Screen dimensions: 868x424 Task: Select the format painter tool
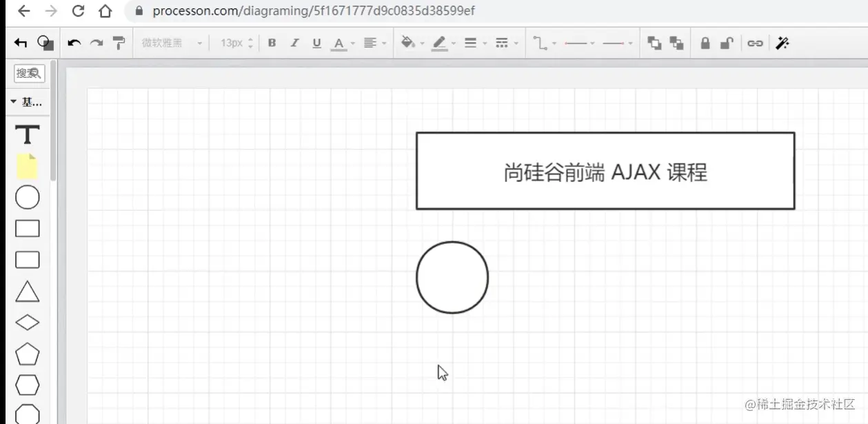coord(119,43)
